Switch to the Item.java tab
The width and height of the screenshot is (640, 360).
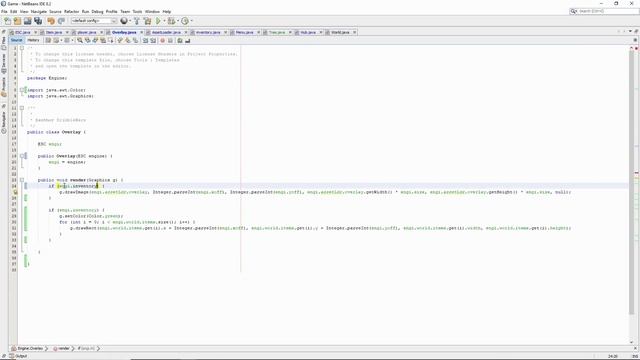pyautogui.click(x=54, y=32)
